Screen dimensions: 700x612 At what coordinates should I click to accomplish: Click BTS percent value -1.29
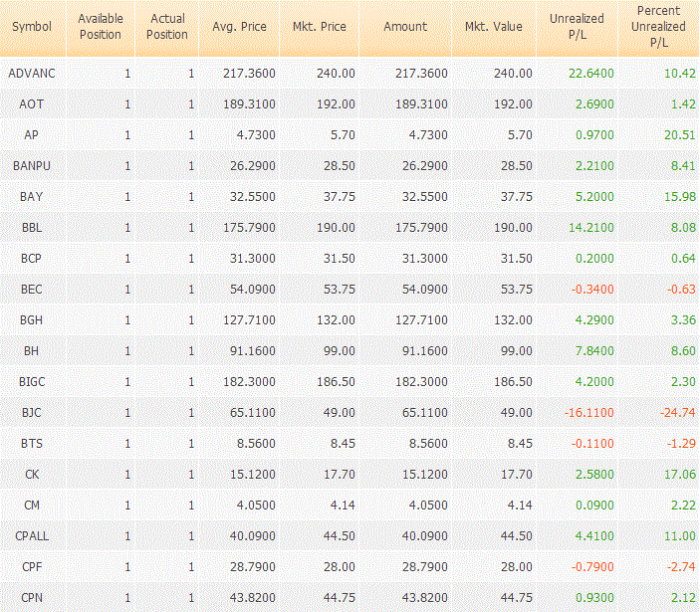(682, 444)
